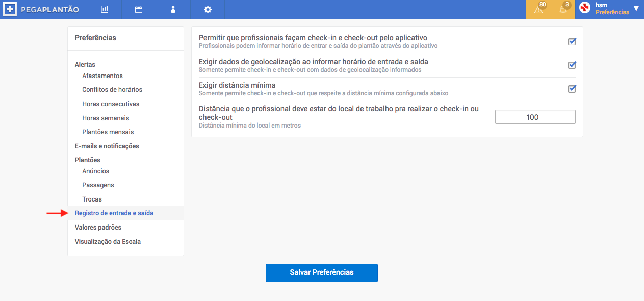Open the professionals person icon
Screen dimensions: 644x301
pyautogui.click(x=173, y=9)
